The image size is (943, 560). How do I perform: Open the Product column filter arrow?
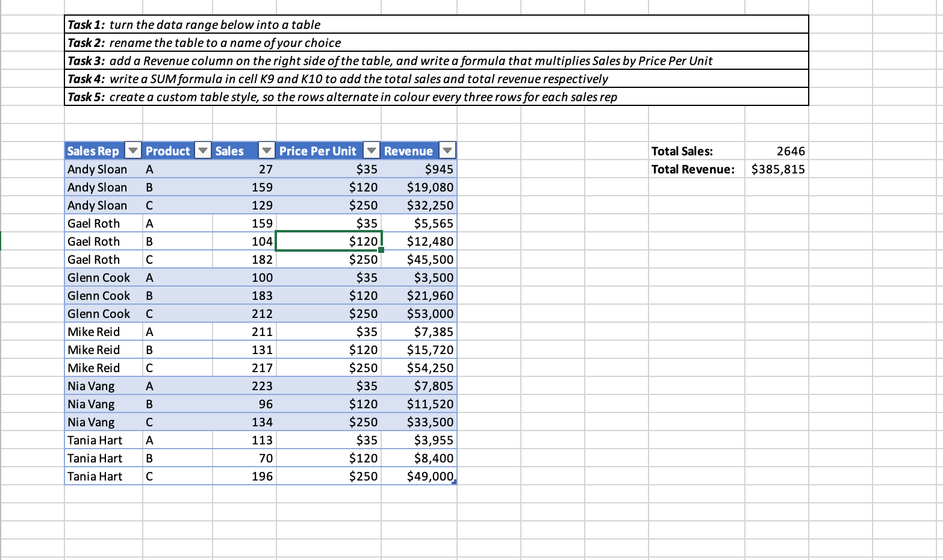204,151
